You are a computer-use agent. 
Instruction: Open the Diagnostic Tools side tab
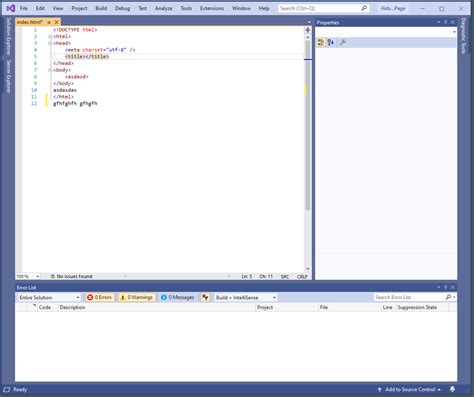click(463, 36)
